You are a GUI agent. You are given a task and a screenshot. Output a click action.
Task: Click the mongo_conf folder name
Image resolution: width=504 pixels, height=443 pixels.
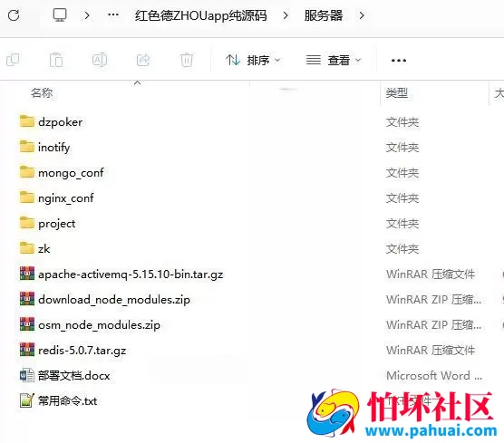[71, 173]
